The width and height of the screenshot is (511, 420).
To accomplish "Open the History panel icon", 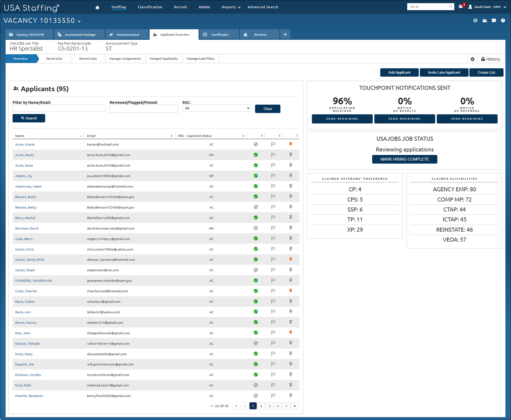I will coord(491,59).
